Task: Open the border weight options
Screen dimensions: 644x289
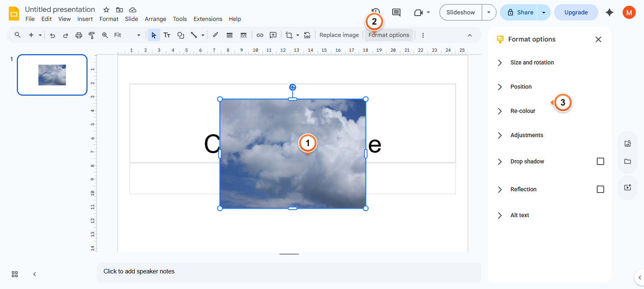Action: click(x=230, y=35)
